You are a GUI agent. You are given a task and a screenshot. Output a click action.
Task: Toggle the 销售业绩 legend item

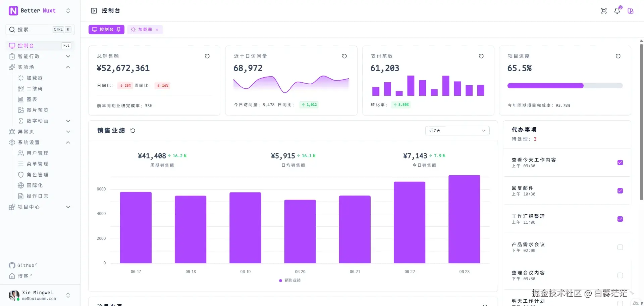pyautogui.click(x=290, y=280)
